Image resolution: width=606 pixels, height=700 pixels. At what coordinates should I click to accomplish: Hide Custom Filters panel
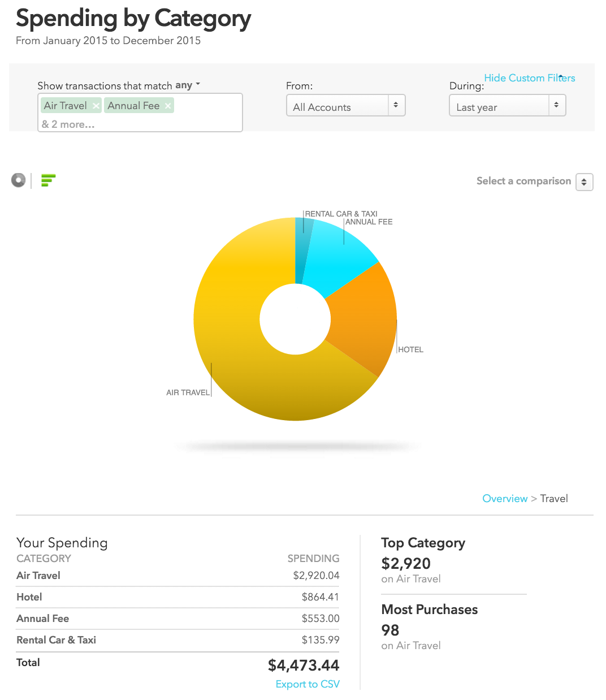(x=529, y=77)
